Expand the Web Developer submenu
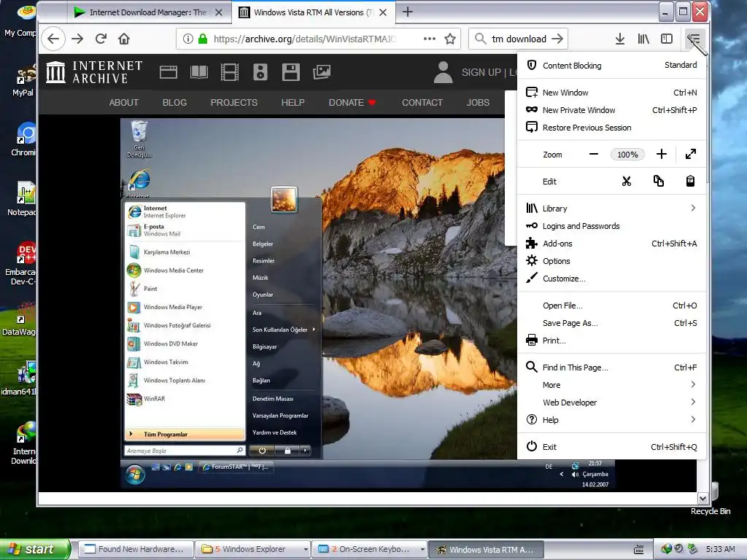This screenshot has width=747, height=560. [x=611, y=402]
